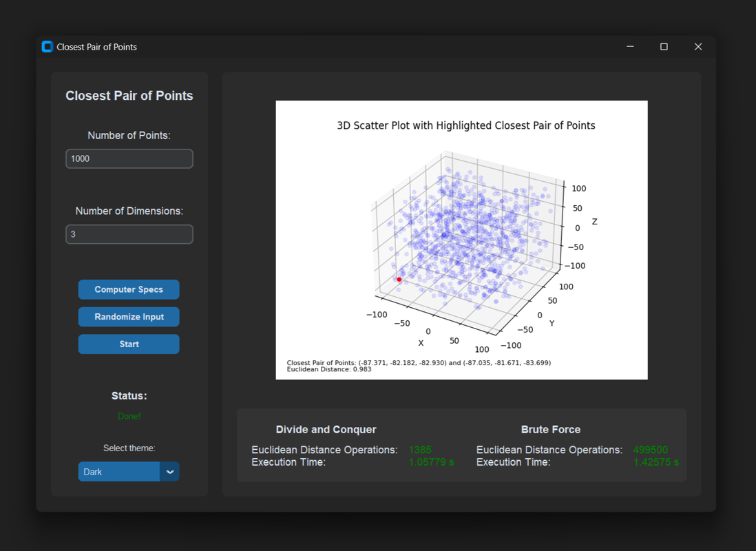This screenshot has width=756, height=551.
Task: Click the Y axis label on the plot
Action: [552, 323]
